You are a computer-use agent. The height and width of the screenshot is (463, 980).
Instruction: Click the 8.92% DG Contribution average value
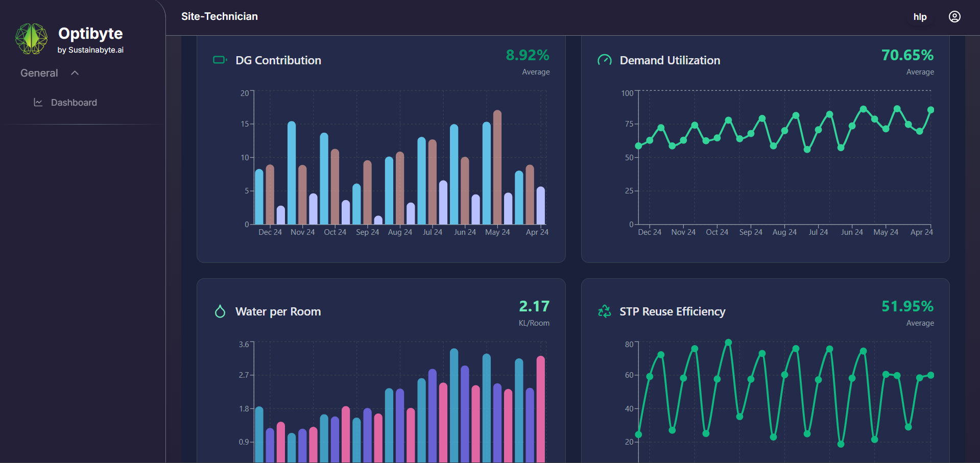point(527,55)
